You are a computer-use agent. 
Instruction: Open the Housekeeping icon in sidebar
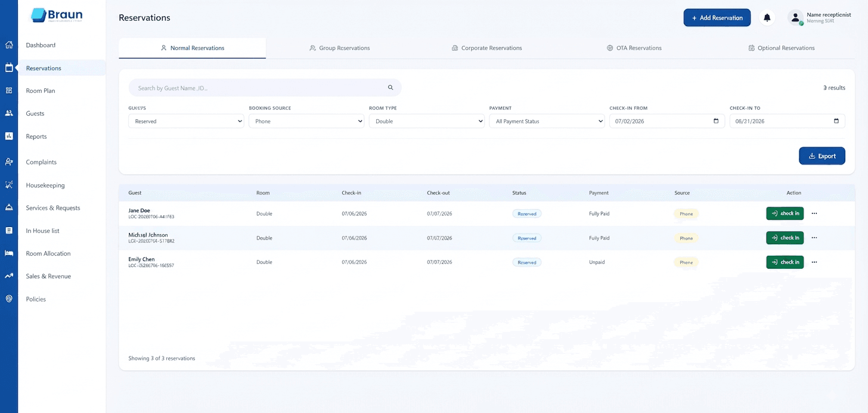(9, 185)
